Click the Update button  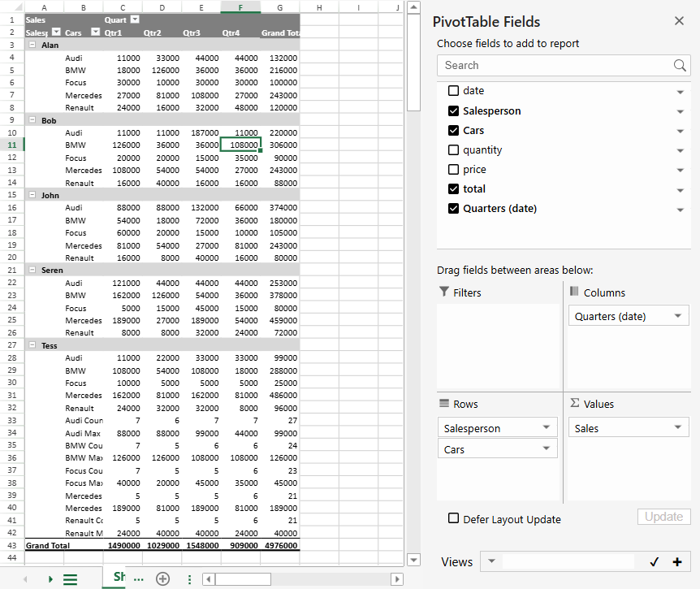(x=663, y=517)
